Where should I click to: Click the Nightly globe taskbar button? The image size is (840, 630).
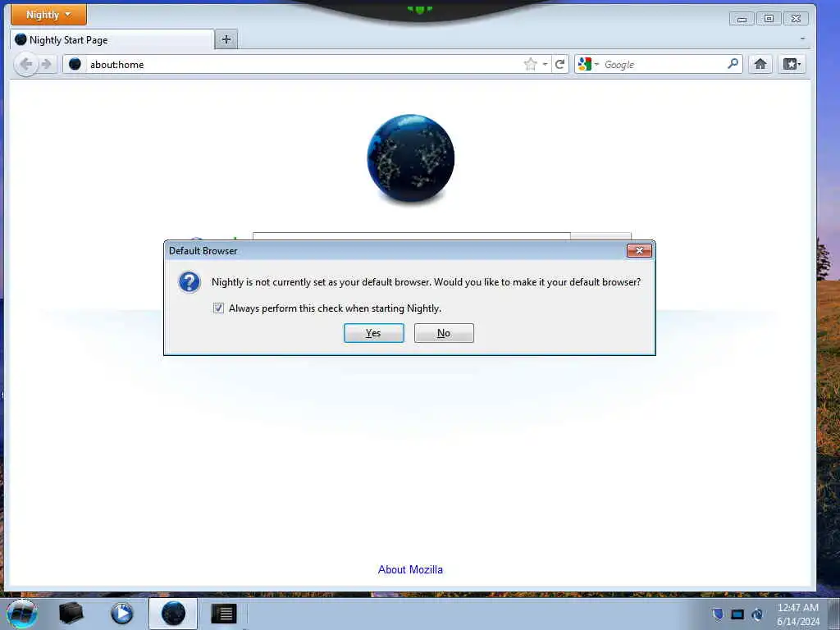[x=173, y=614]
